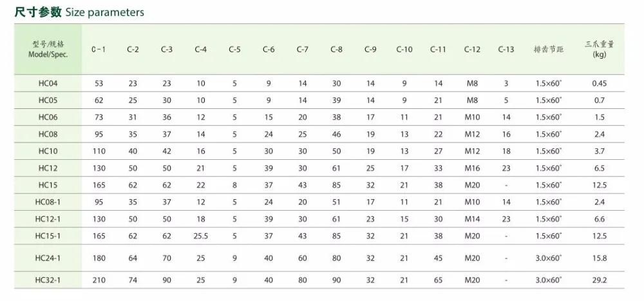
Task: Select the C-7 column header
Action: pyautogui.click(x=302, y=50)
